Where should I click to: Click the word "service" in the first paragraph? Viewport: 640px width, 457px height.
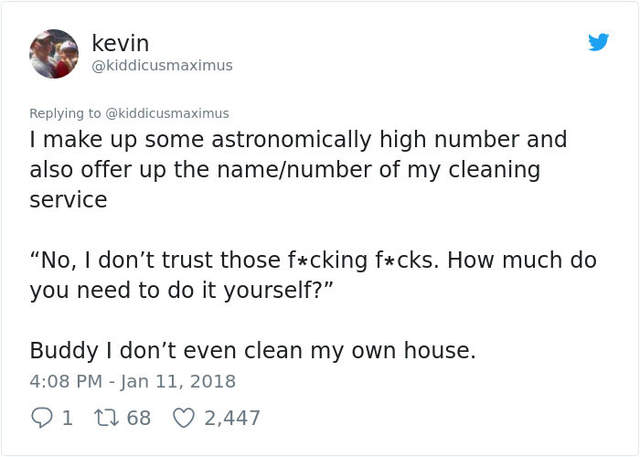[68, 199]
